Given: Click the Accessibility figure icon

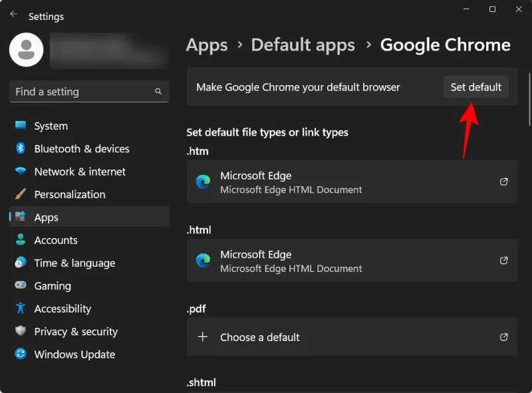Looking at the screenshot, I should 21,308.
